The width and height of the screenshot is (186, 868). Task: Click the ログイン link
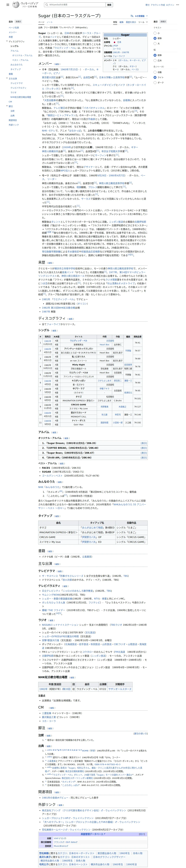(170, 5)
